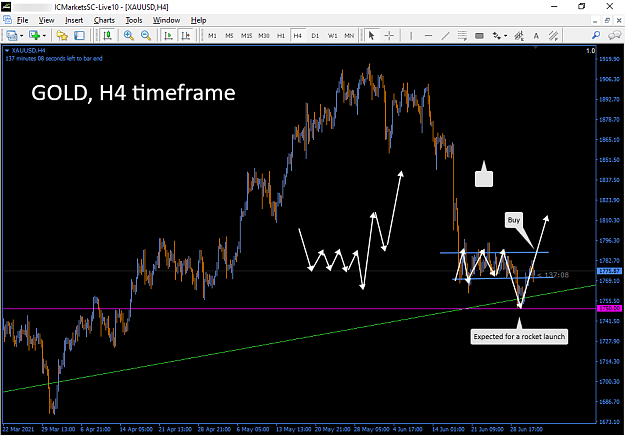Image resolution: width=625 pixels, height=435 pixels.
Task: Open the Window menu
Action: tap(166, 20)
